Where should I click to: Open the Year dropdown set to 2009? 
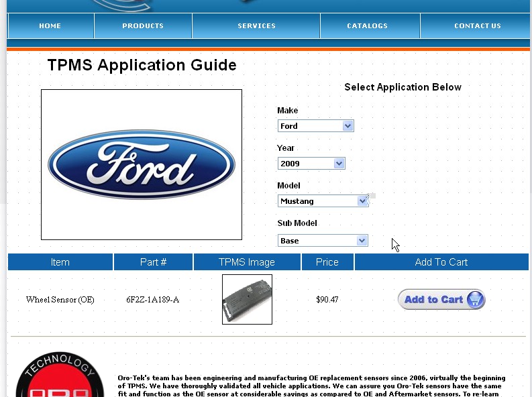coord(311,164)
